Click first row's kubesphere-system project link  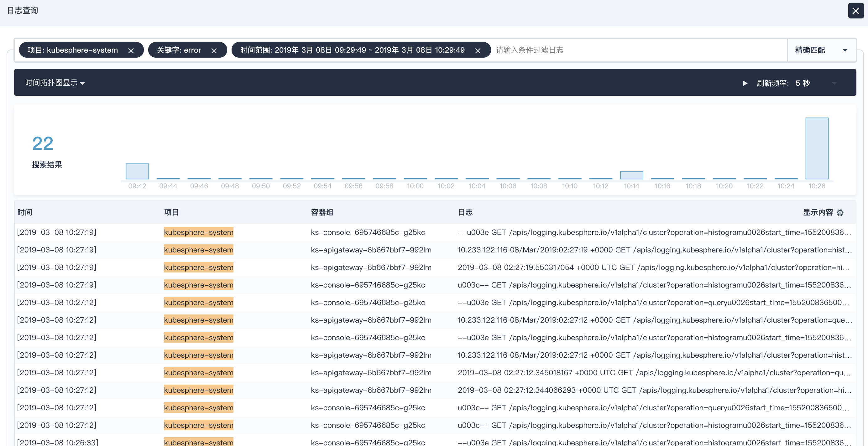tap(198, 232)
